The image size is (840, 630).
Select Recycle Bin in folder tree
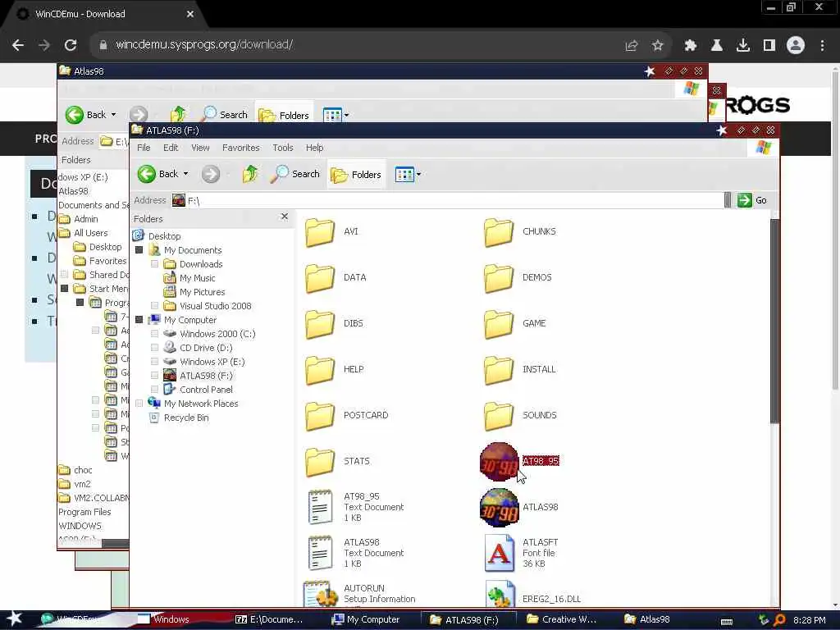(x=186, y=418)
